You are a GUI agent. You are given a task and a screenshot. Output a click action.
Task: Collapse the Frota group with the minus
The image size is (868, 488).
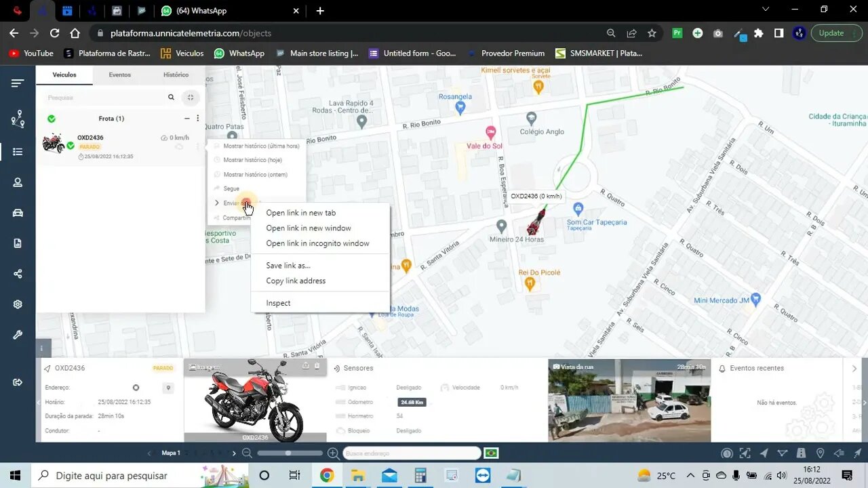pos(187,119)
